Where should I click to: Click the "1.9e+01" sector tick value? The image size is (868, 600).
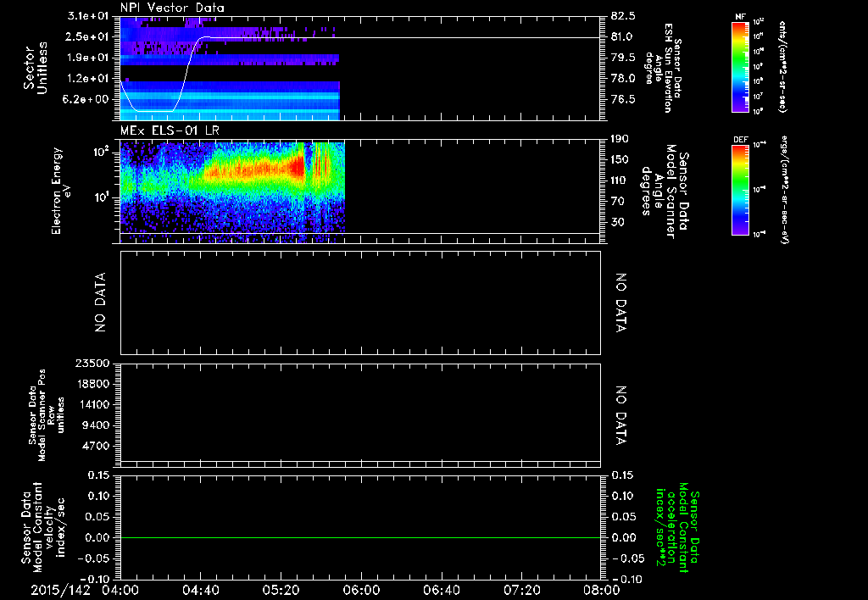[x=87, y=58]
